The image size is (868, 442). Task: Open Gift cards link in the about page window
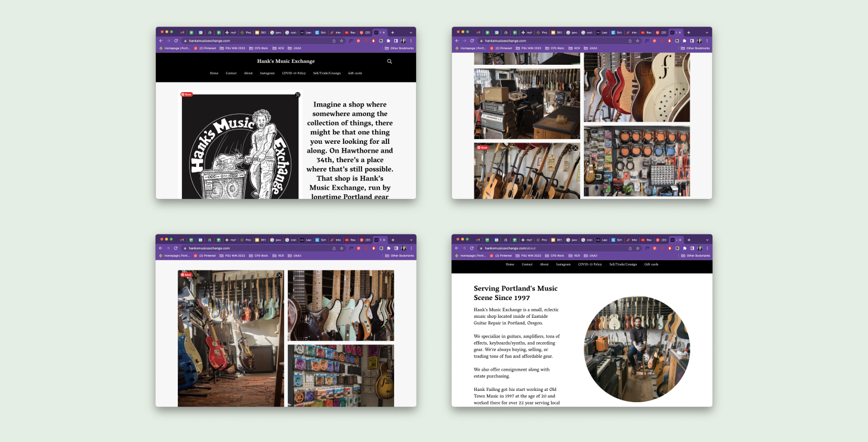tap(652, 264)
